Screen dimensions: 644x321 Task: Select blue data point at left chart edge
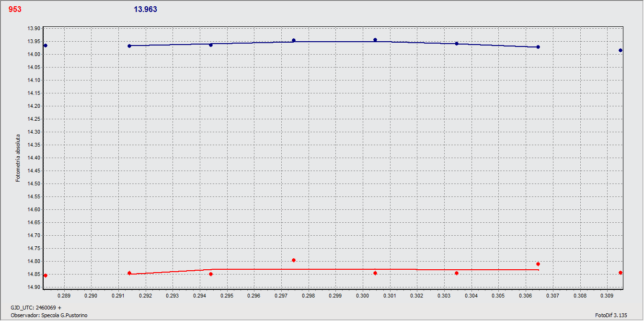tap(46, 46)
